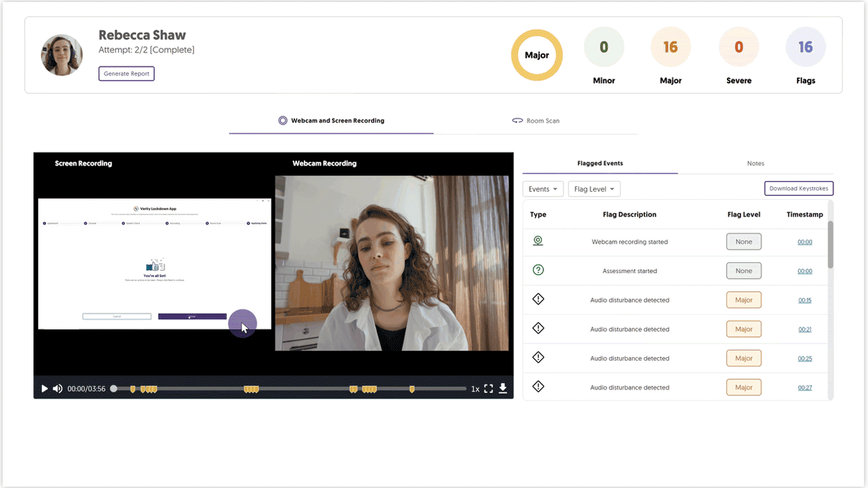The image size is (868, 488).
Task: Click Download Keystrokes button
Action: [798, 188]
